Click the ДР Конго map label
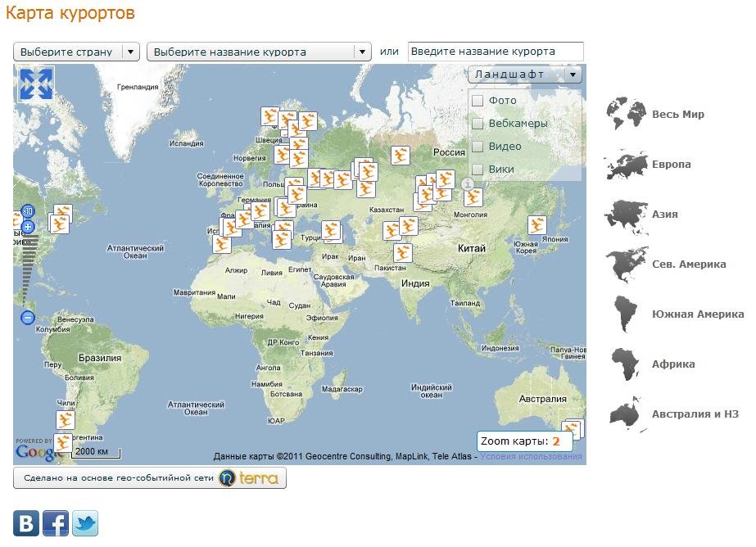 click(283, 342)
